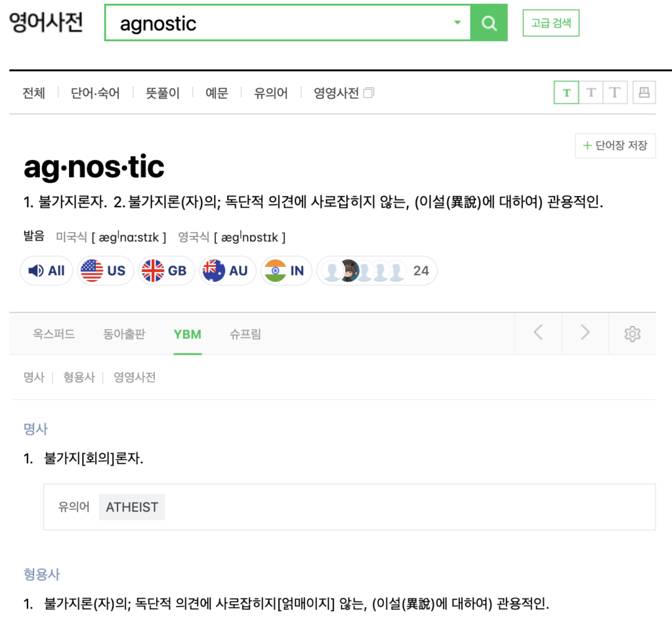Image resolution: width=672 pixels, height=621 pixels.
Task: Select the medium font size T
Action: coord(591,92)
